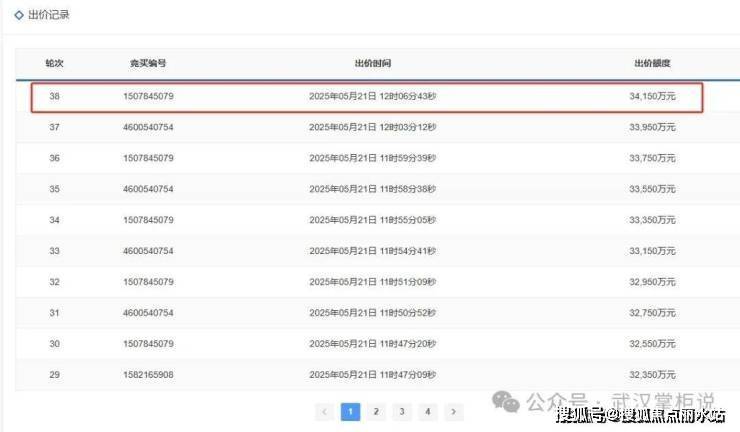Click bid time 11时50分52秒
Viewport: 740px width, 432px height.
click(408, 313)
